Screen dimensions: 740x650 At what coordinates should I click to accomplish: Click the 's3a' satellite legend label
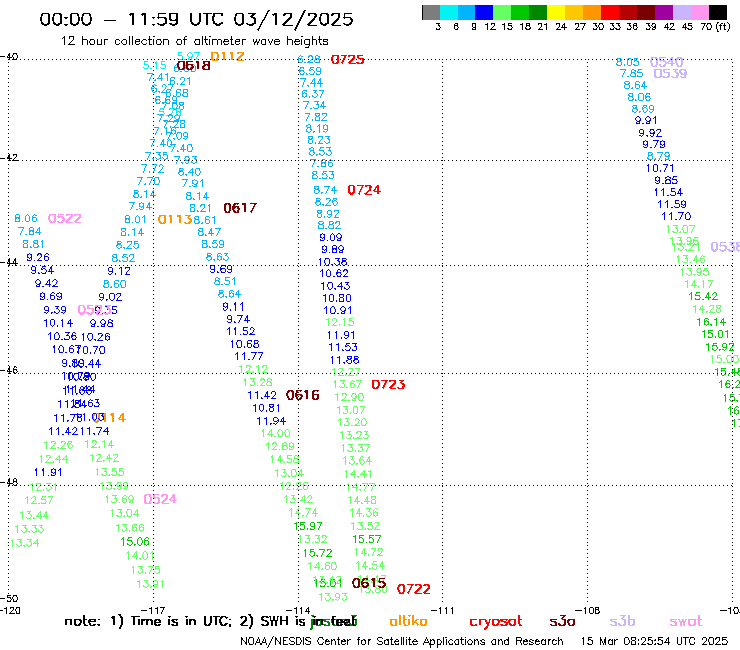coord(562,621)
